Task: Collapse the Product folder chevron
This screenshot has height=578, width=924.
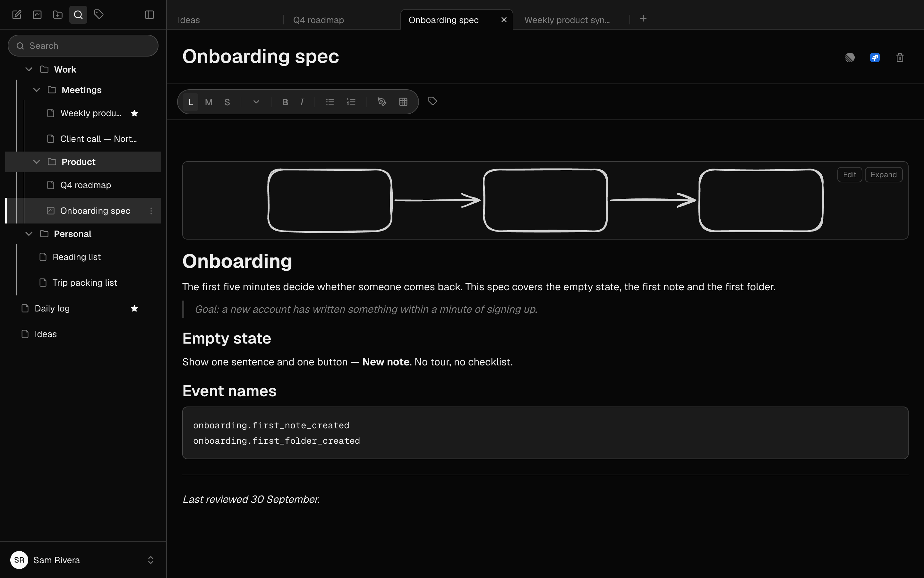Action: [x=37, y=162]
